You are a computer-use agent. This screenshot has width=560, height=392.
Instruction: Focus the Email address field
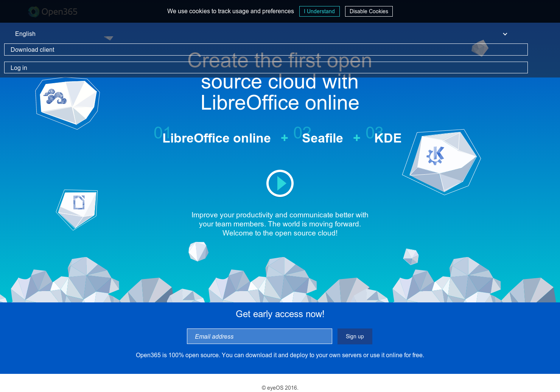point(260,336)
